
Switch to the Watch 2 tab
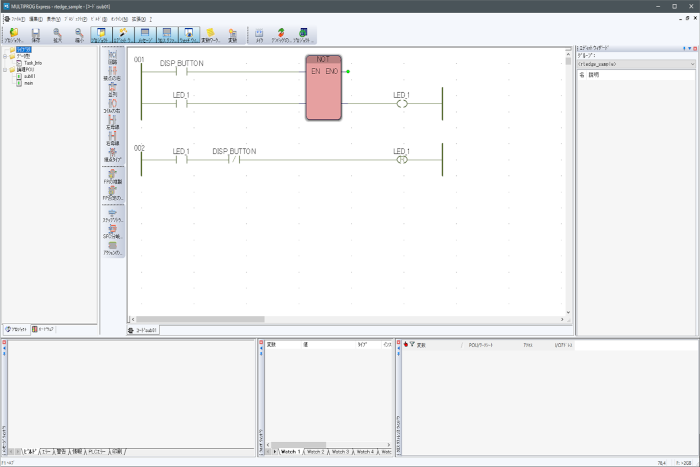tap(314, 452)
